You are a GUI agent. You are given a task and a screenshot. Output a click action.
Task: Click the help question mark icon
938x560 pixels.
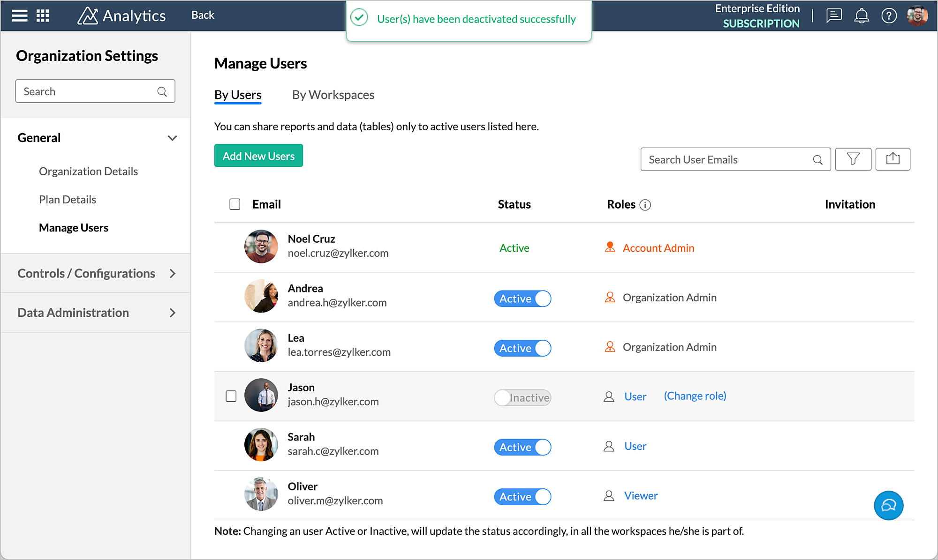click(889, 15)
